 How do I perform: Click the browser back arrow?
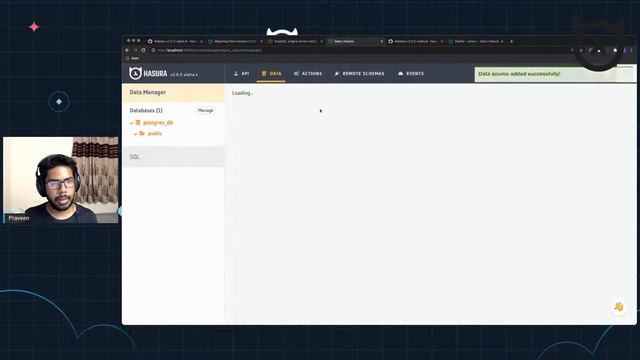click(127, 50)
